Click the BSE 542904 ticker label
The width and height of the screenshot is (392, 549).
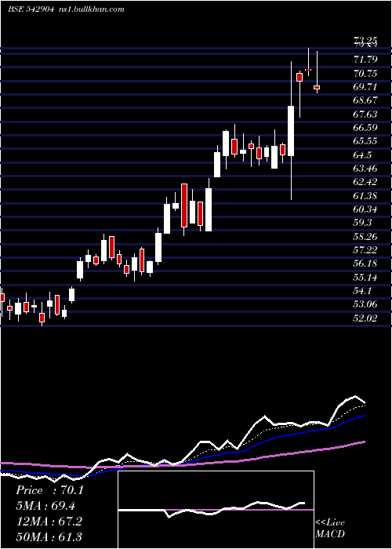[31, 9]
